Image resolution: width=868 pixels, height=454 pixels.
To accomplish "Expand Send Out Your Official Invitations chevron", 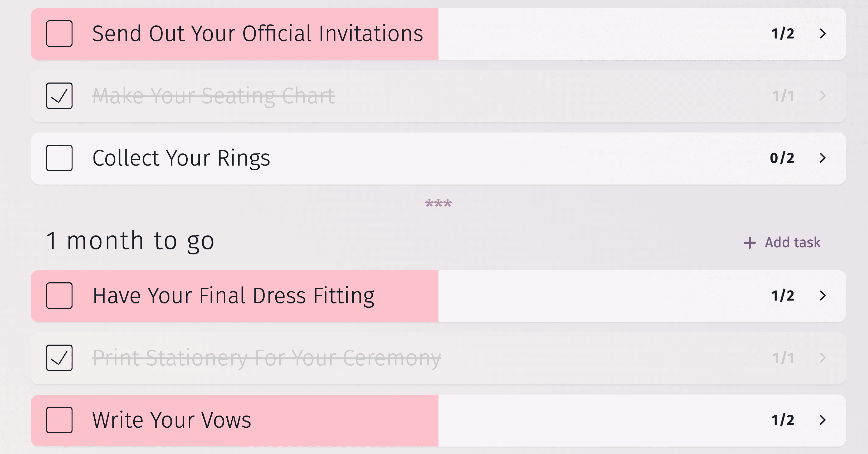I will pyautogui.click(x=822, y=34).
